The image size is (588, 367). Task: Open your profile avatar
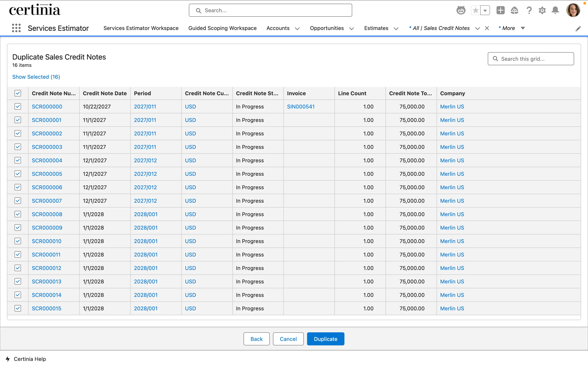pyautogui.click(x=574, y=10)
